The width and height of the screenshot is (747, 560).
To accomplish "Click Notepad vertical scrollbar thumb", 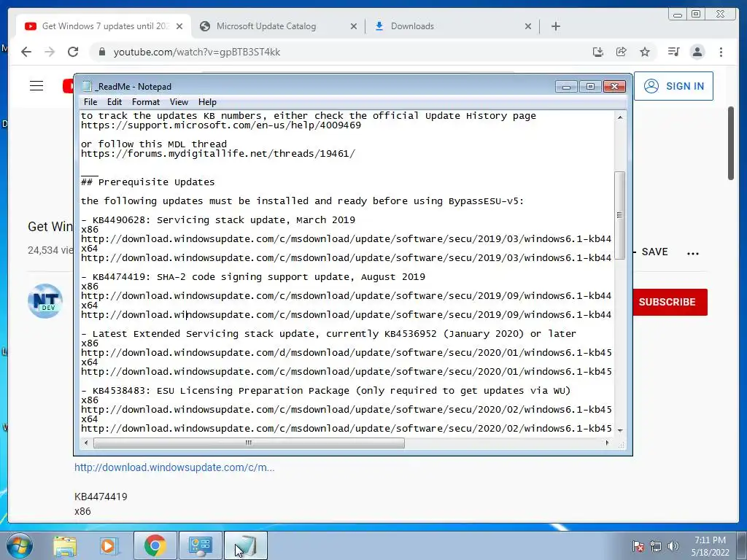I will point(620,215).
